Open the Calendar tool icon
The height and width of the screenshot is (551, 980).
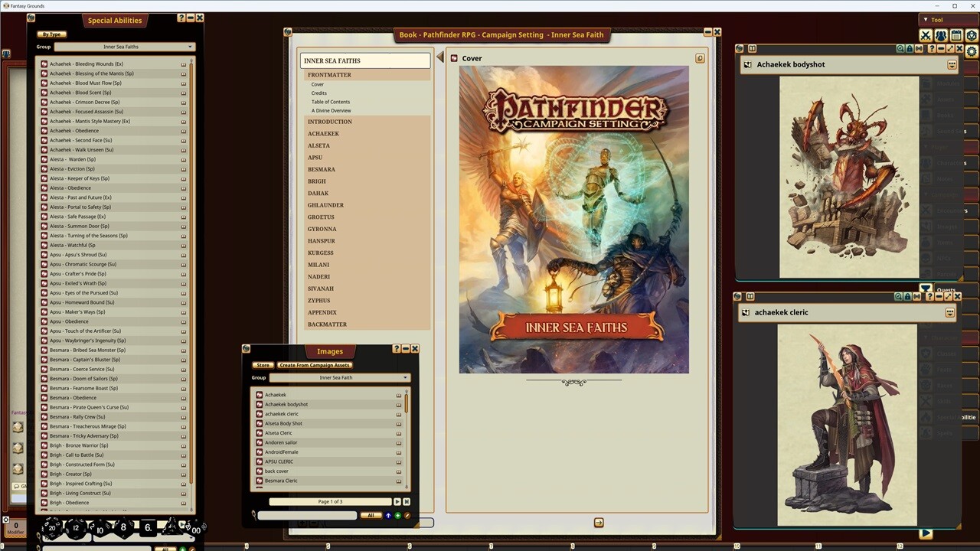click(955, 36)
